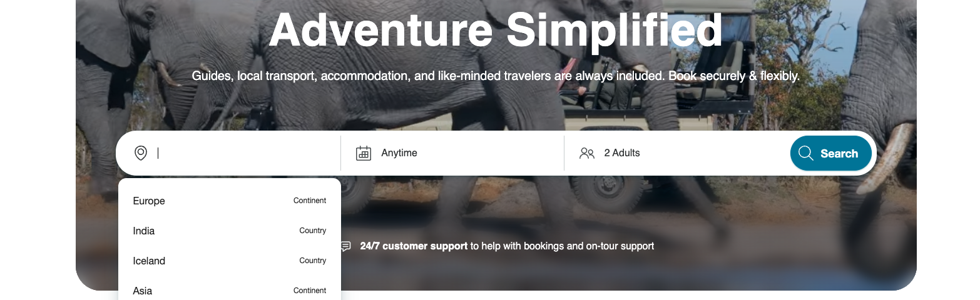Click the travelers icon beside 2 Adults

coord(586,153)
